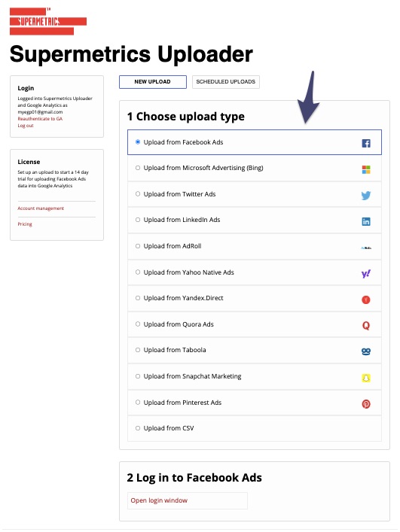Click the Quora Q icon
Screen dimensions: 400x532
[x=365, y=326]
